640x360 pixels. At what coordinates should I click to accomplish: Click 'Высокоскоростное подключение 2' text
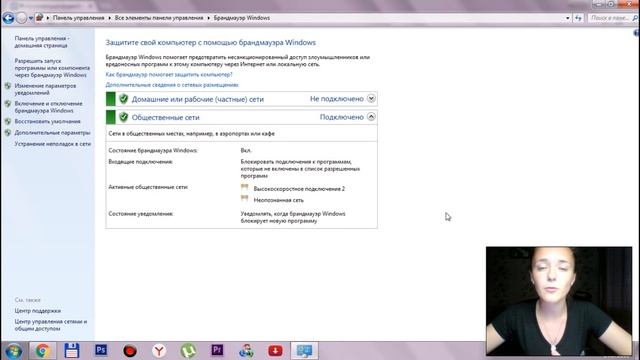point(299,189)
